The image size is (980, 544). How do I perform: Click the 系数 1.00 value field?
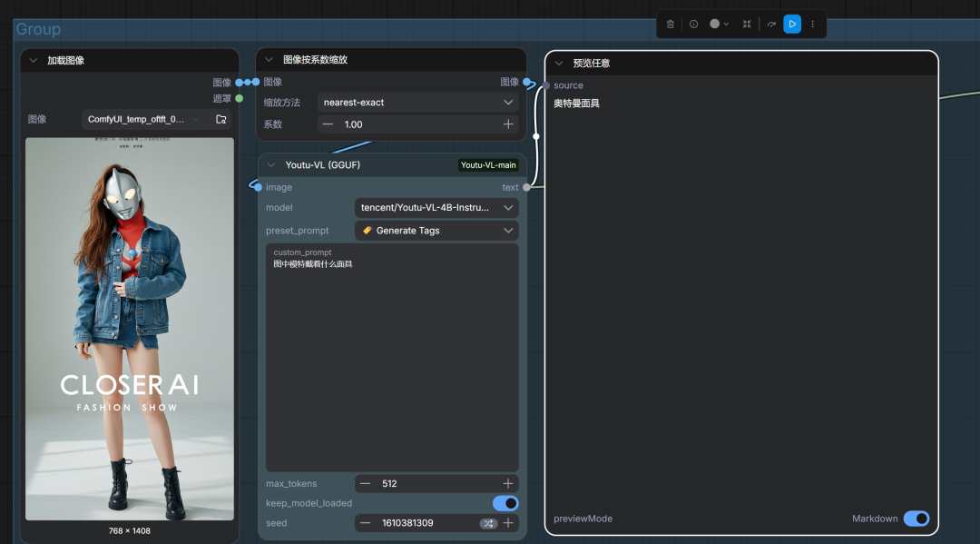click(418, 124)
